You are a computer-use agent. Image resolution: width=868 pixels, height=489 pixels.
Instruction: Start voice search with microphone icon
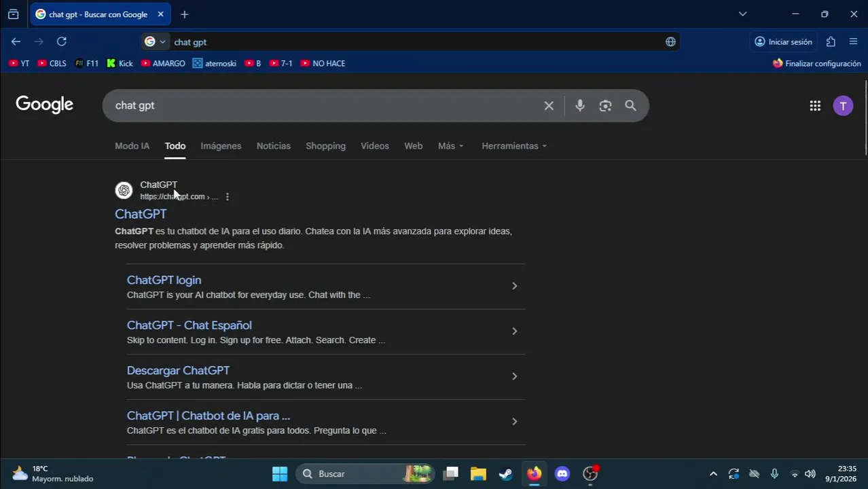(x=579, y=105)
